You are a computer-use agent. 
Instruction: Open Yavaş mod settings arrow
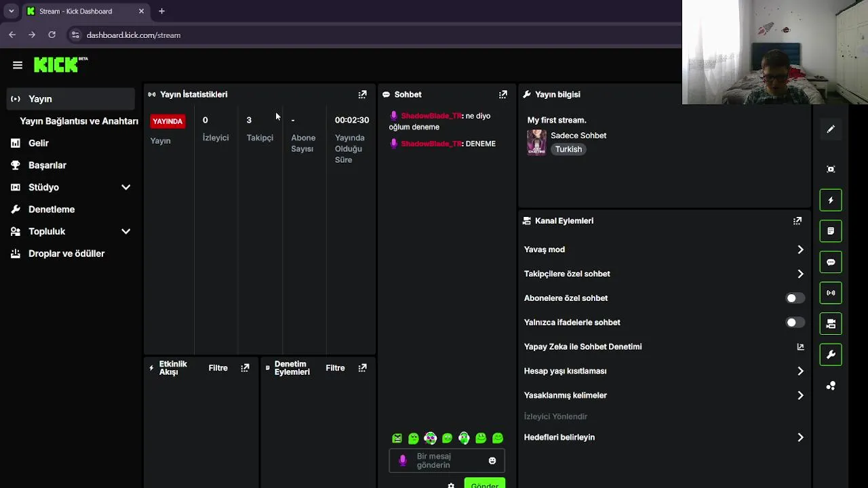(x=800, y=249)
